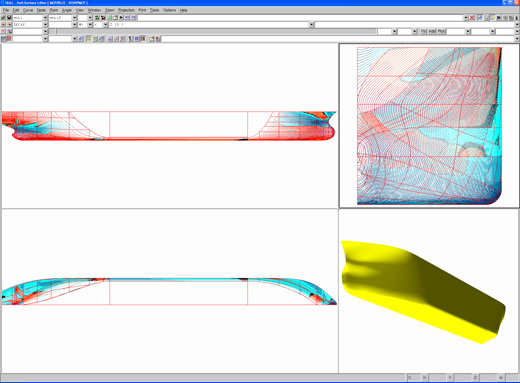Click the pink icon in third toolbar row
This screenshot has width=520, height=383.
[x=3, y=31]
